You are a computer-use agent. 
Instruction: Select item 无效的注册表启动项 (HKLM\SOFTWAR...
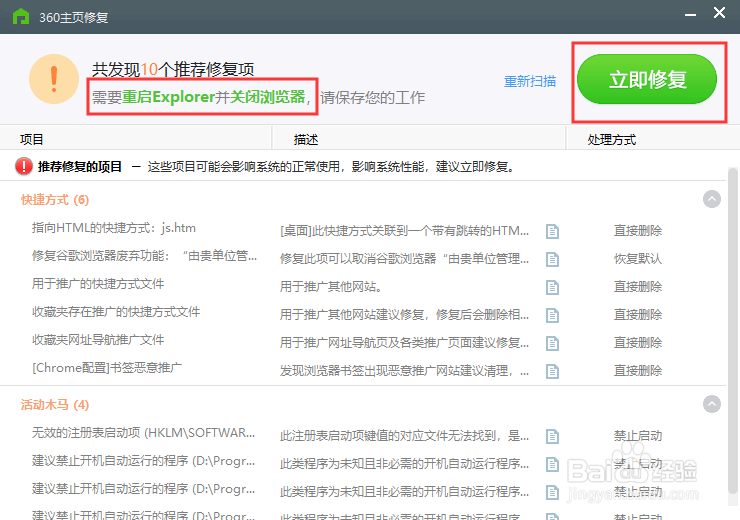pyautogui.click(x=143, y=433)
